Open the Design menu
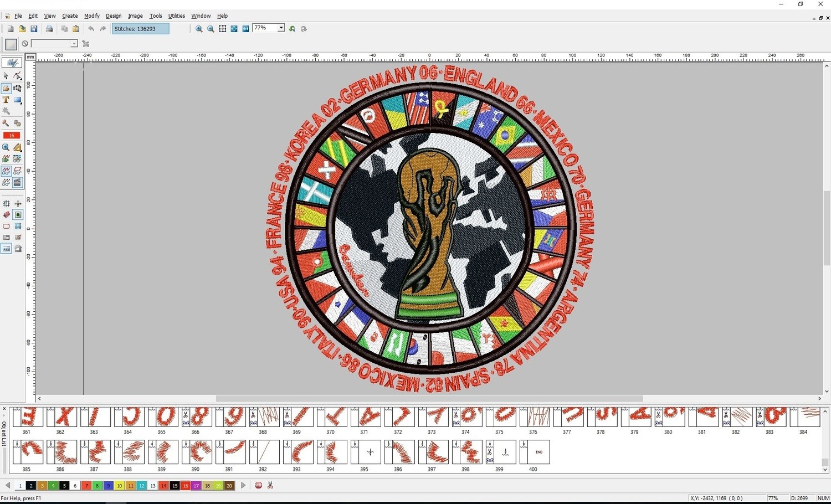The width and height of the screenshot is (831, 504). 114,16
